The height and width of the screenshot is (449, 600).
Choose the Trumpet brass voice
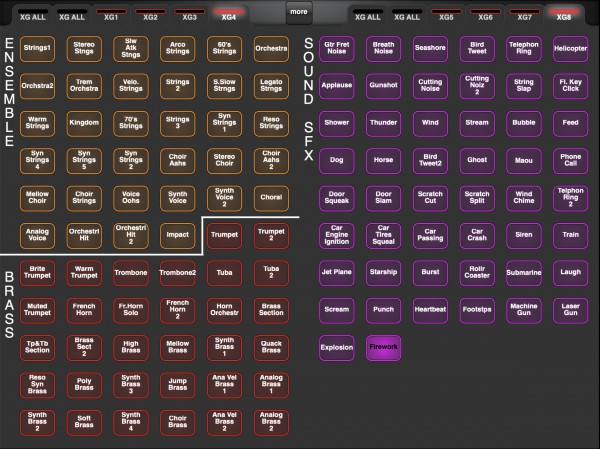pyautogui.click(x=224, y=235)
